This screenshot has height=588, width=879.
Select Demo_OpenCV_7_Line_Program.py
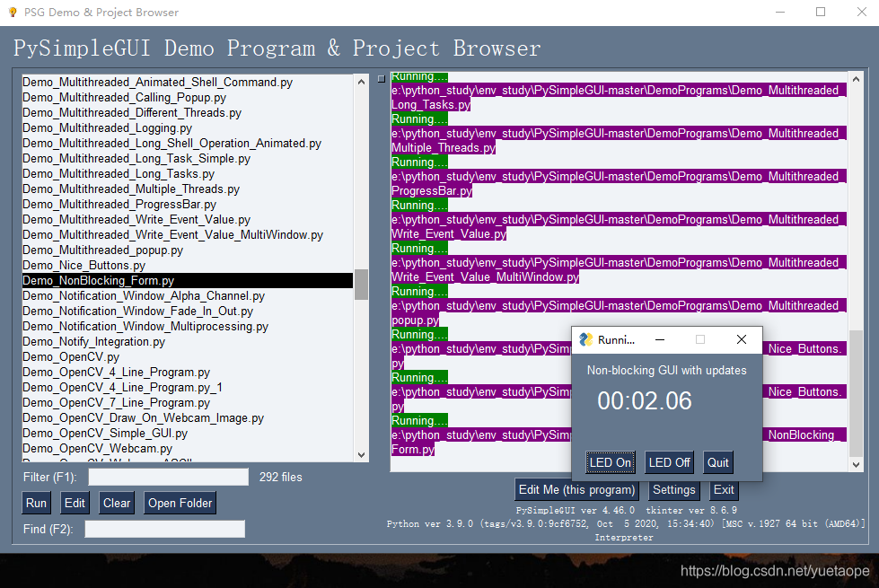tap(188, 402)
